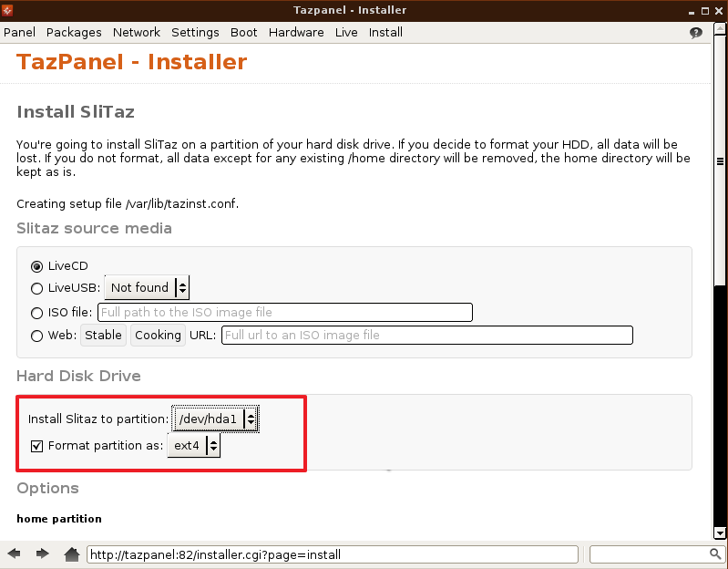Select the LiveUSB radio button
The image size is (728, 569).
(x=36, y=288)
